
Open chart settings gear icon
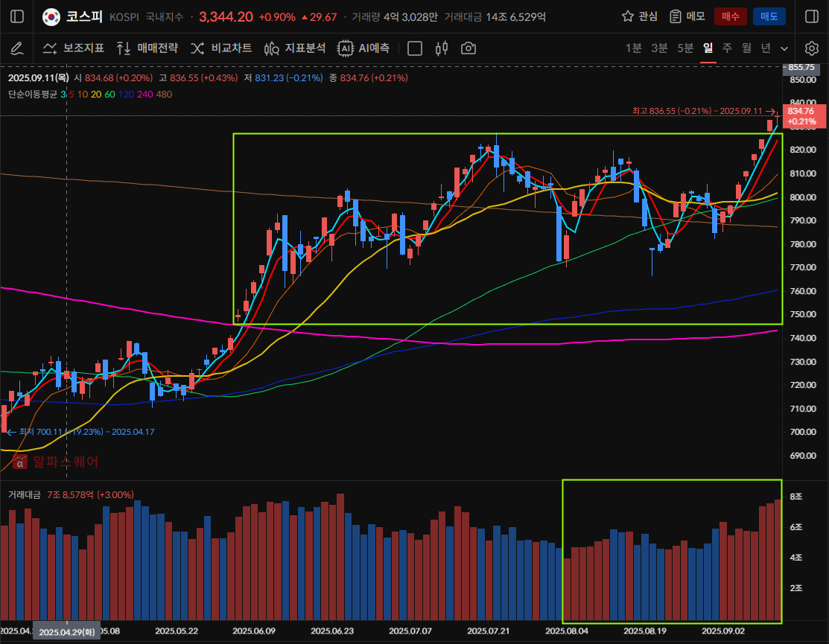(x=812, y=48)
